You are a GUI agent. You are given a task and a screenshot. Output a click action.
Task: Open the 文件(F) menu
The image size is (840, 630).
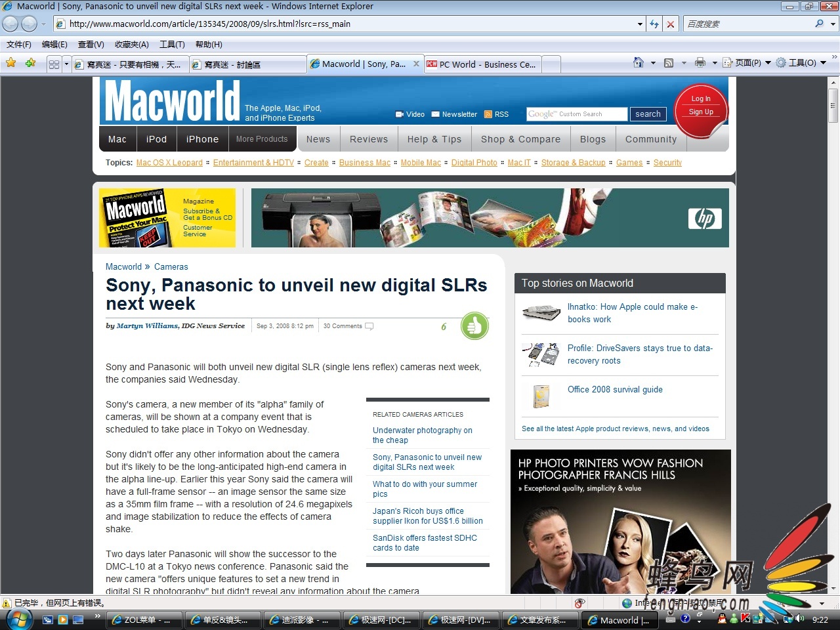coord(19,45)
